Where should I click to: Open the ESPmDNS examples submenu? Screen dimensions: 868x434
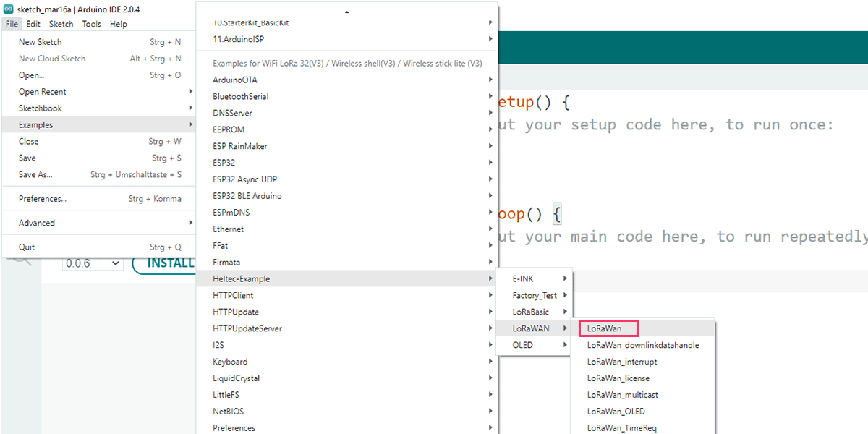(x=347, y=213)
